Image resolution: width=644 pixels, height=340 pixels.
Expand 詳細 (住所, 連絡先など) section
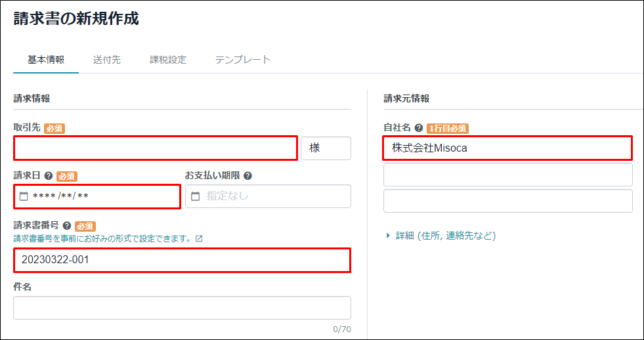coord(442,236)
